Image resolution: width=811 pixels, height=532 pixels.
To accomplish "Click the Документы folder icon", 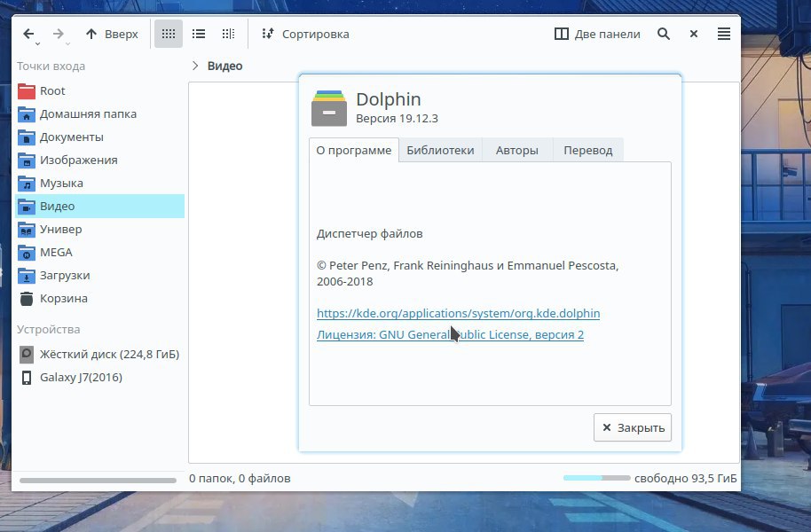I will [27, 137].
